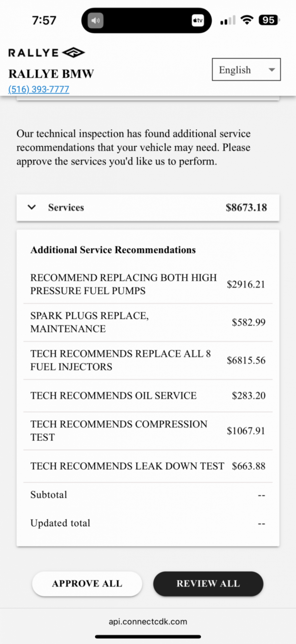Tap the Apple TV icon in Dynamic Island
The width and height of the screenshot is (296, 644).
tap(198, 21)
